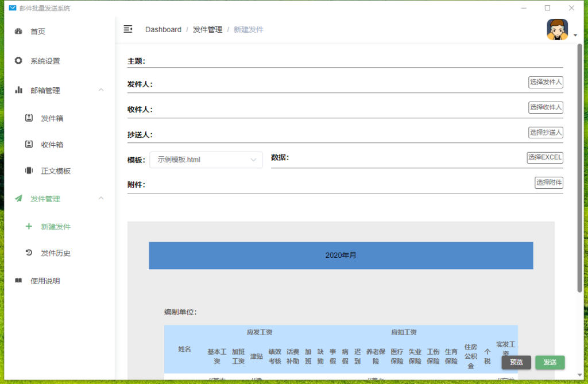This screenshot has height=384, width=588.
Task: Click the 收件箱 inbox icon
Action: point(29,144)
